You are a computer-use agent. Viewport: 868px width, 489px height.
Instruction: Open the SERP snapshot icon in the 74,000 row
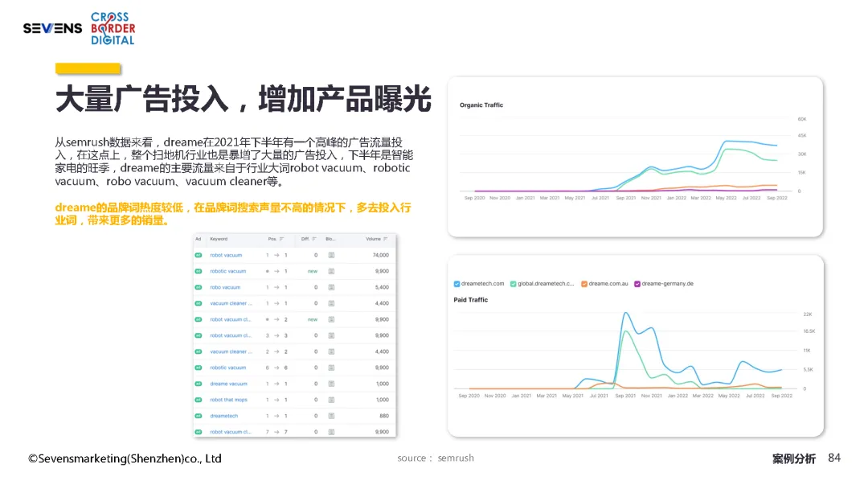coord(331,255)
